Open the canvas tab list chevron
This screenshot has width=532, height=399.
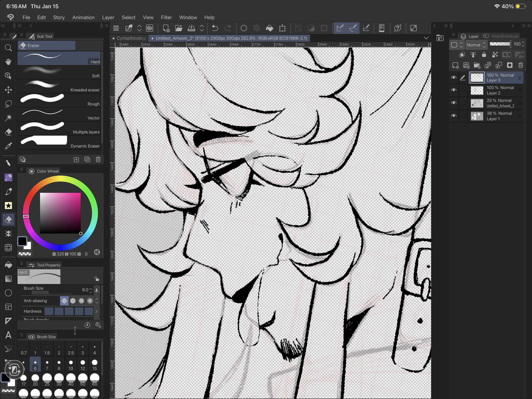pyautogui.click(x=426, y=38)
